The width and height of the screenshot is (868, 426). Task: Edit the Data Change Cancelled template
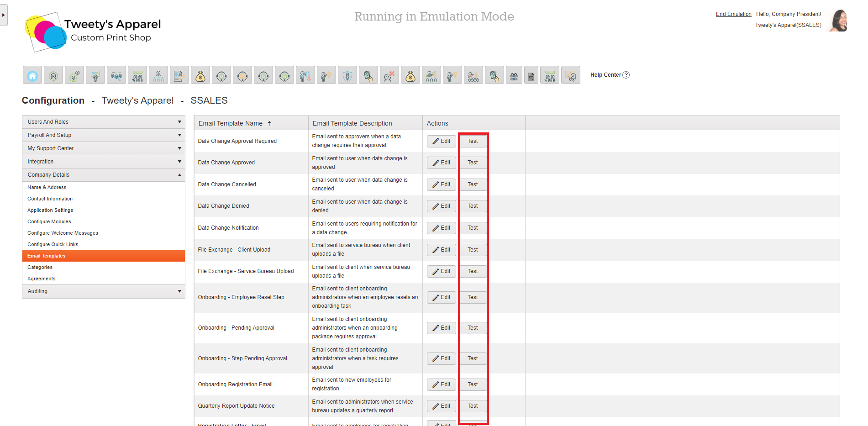coord(442,184)
